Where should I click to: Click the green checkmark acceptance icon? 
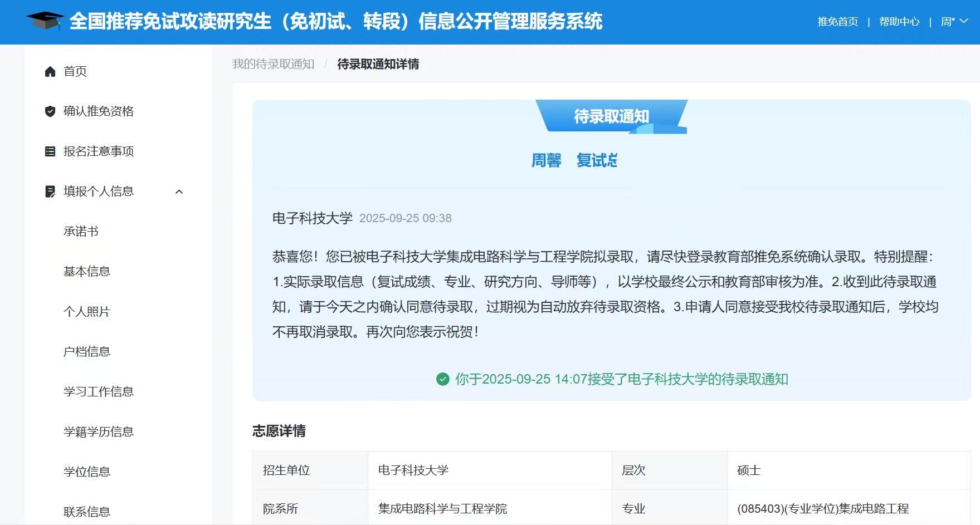(442, 379)
